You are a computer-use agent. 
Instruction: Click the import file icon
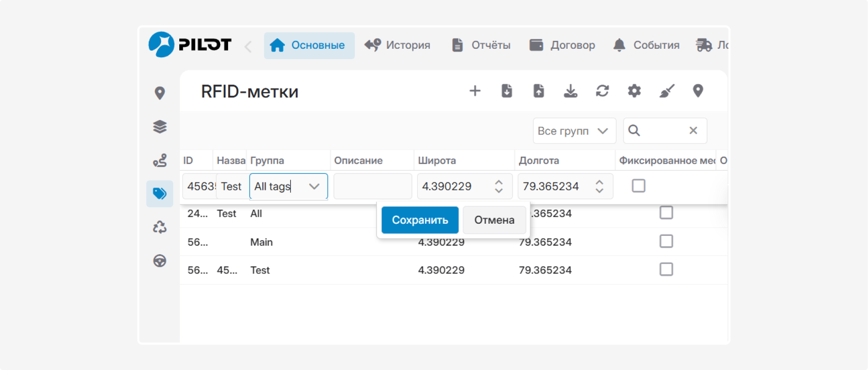[x=507, y=91]
